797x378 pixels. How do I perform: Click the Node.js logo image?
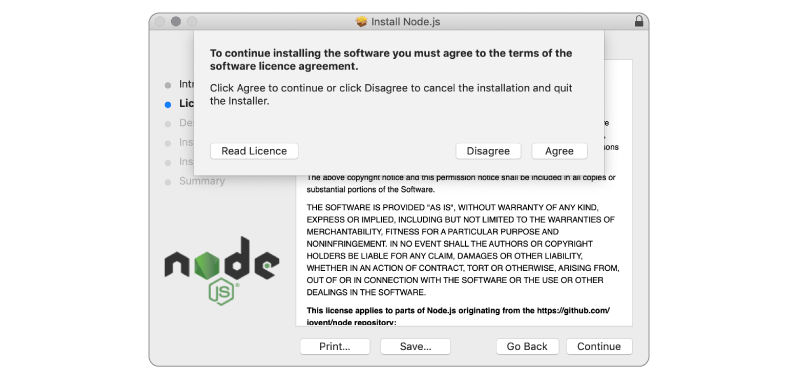coord(222,270)
